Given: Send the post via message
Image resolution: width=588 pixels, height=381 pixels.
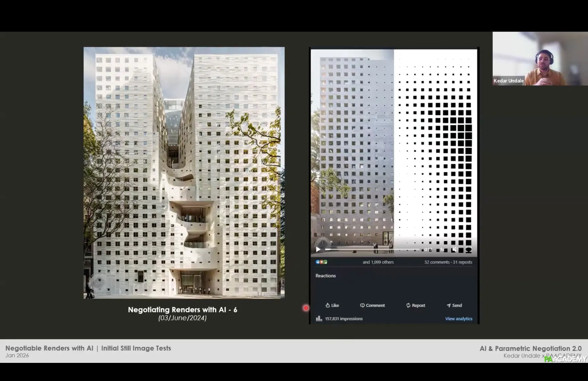Looking at the screenshot, I should click(x=454, y=305).
